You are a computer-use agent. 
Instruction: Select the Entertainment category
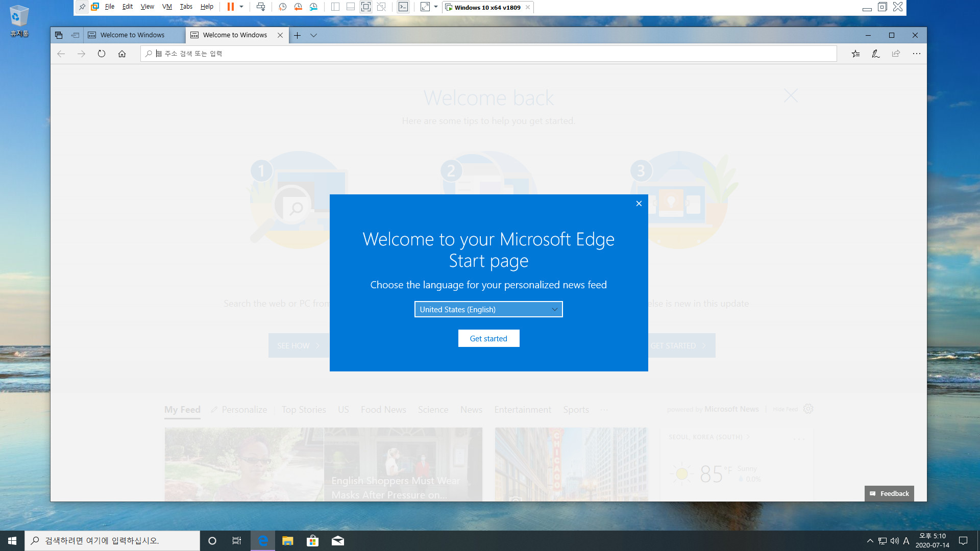523,410
